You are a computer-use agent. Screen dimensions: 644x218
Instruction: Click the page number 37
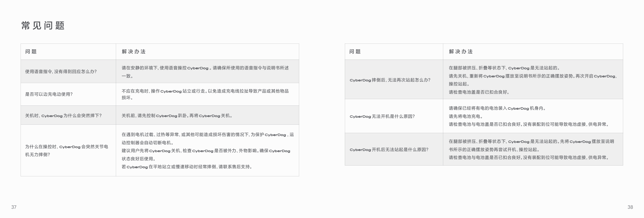pos(14,207)
